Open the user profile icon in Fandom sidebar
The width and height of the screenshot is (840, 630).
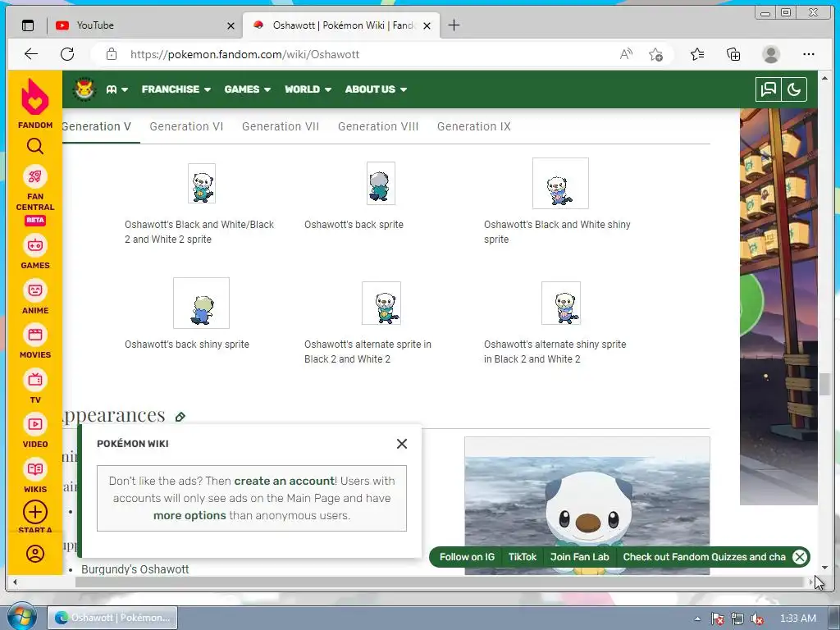[x=34, y=554]
